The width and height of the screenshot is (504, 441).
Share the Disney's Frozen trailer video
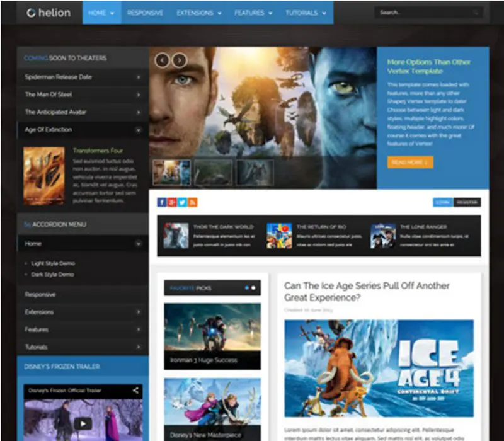135,390
